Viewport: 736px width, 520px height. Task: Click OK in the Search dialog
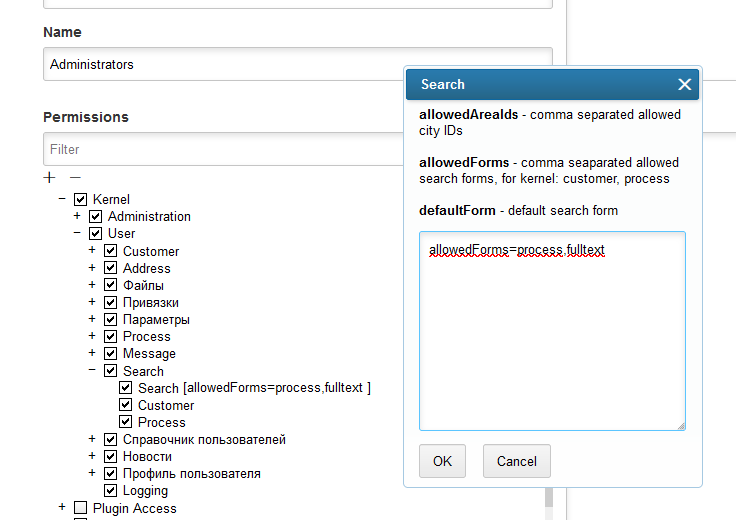442,461
